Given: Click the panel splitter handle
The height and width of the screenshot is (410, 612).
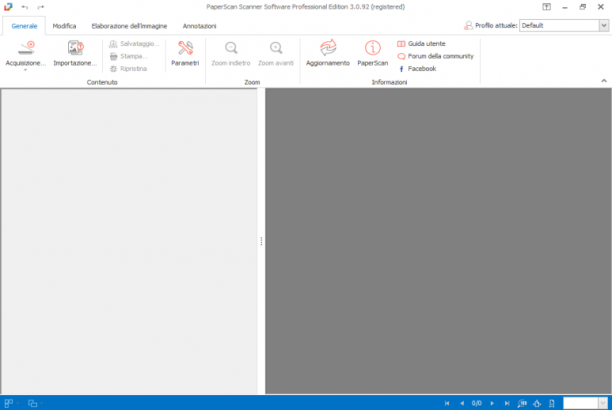Looking at the screenshot, I should [261, 241].
